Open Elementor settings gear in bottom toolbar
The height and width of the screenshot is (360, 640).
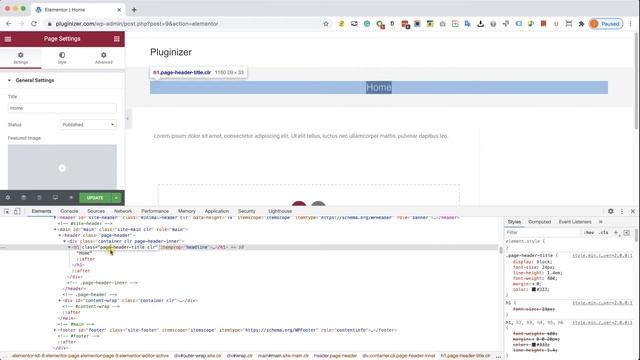pos(8,198)
